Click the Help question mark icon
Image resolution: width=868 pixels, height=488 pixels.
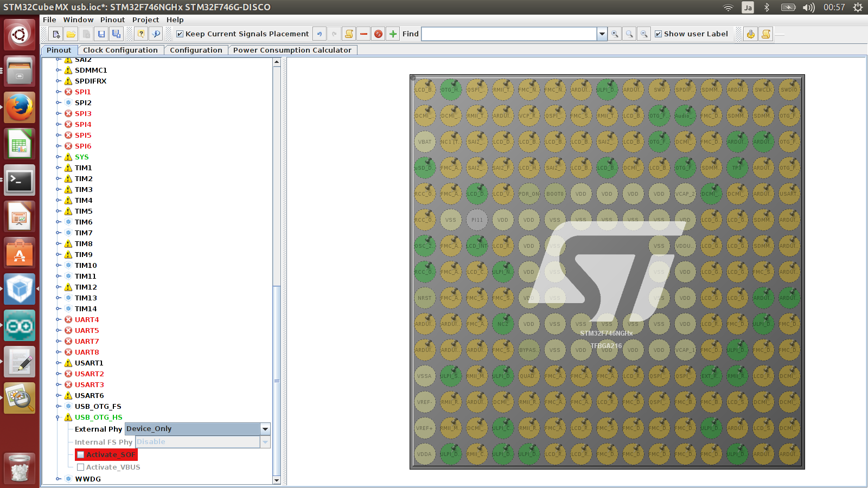click(x=141, y=34)
